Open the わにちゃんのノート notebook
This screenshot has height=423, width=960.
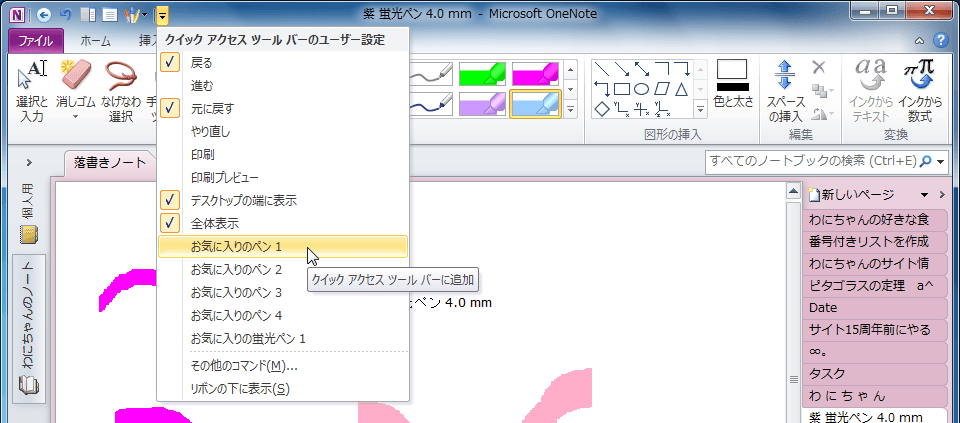[x=29, y=329]
